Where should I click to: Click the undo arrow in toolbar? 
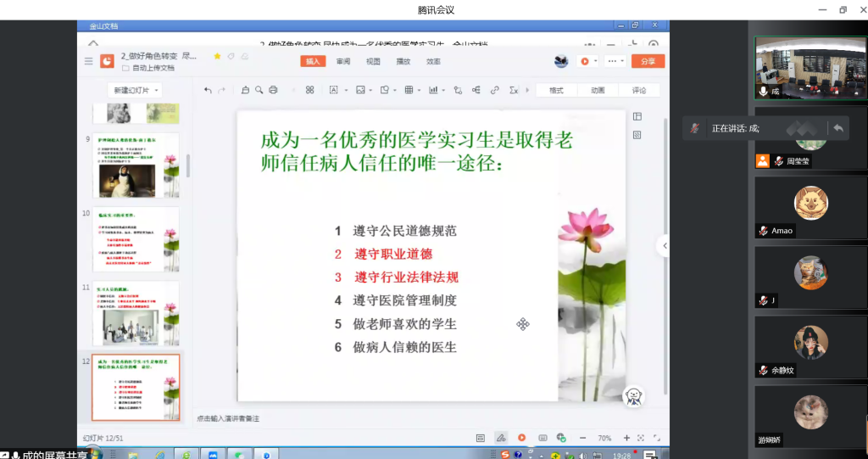pos(209,90)
